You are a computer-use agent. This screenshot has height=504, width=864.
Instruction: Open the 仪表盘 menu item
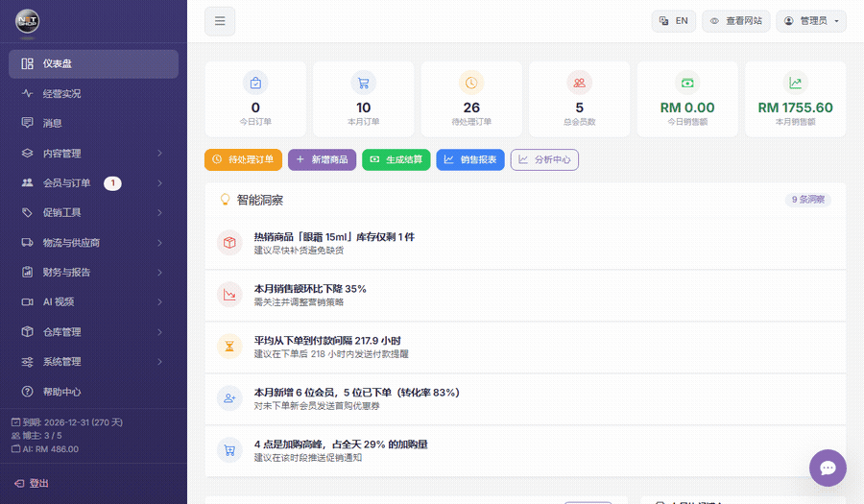click(94, 64)
